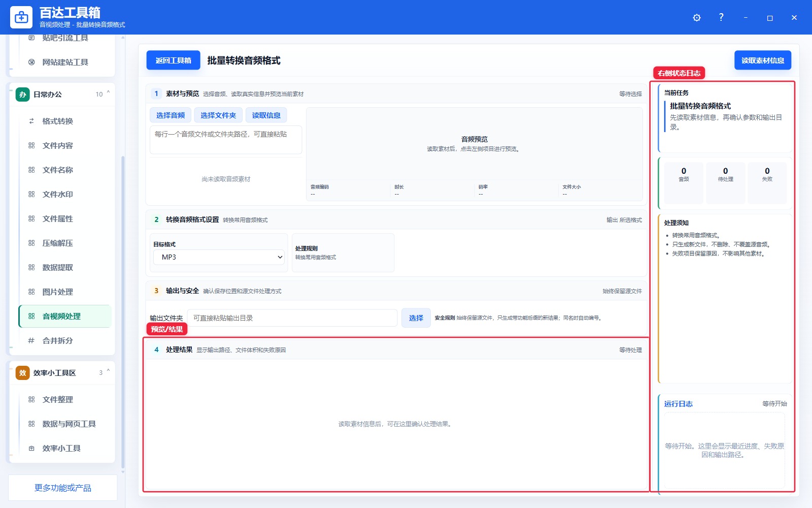The image size is (812, 508).
Task: Click the 转换音频格式设置 section header
Action: click(x=396, y=219)
